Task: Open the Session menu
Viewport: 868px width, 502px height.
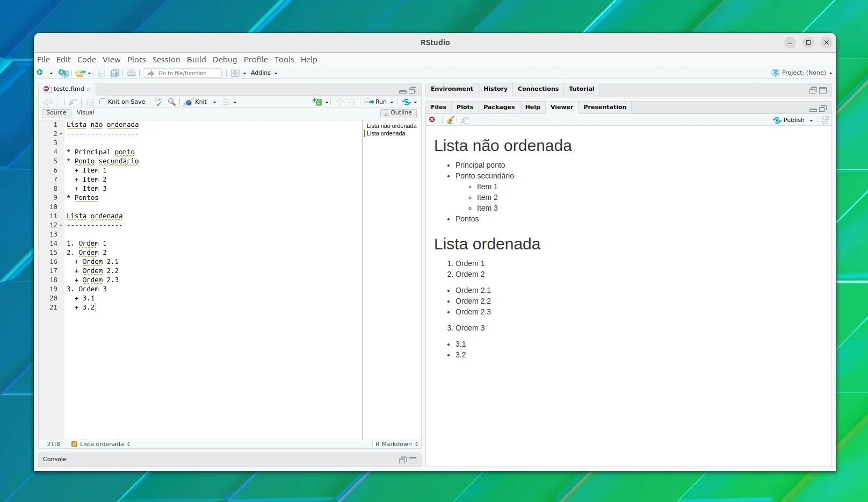Action: point(166,60)
